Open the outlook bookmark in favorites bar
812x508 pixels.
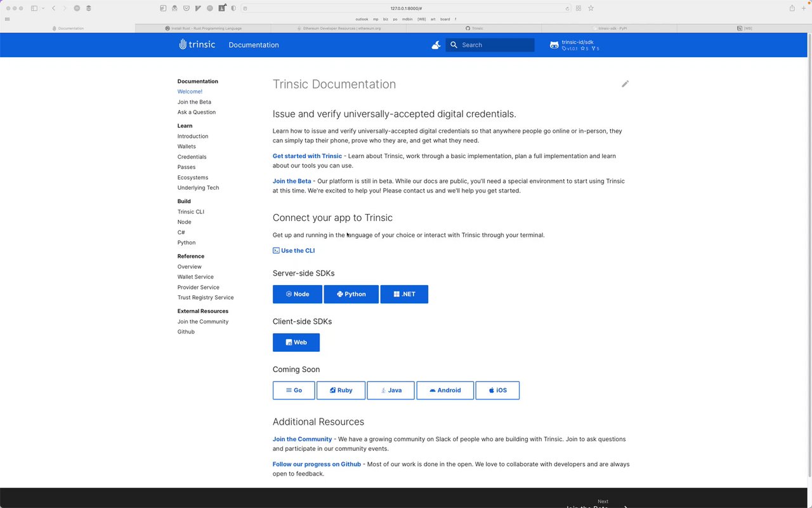(362, 19)
